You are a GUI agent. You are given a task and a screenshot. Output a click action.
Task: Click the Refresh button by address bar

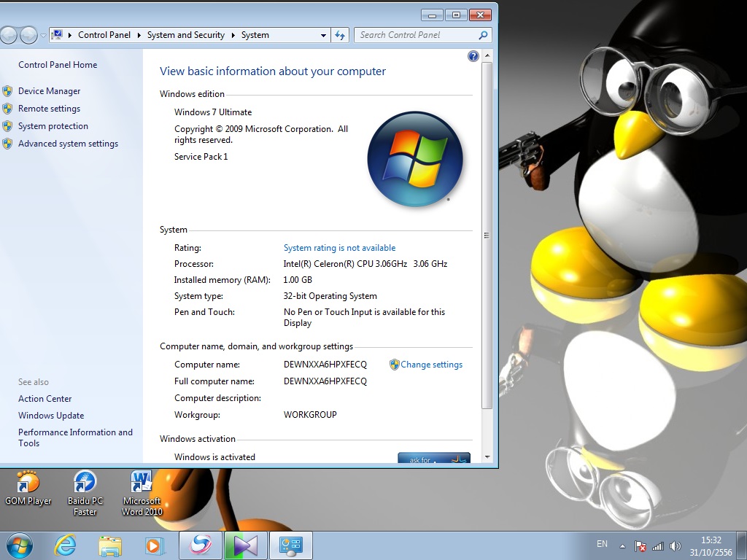click(x=340, y=35)
